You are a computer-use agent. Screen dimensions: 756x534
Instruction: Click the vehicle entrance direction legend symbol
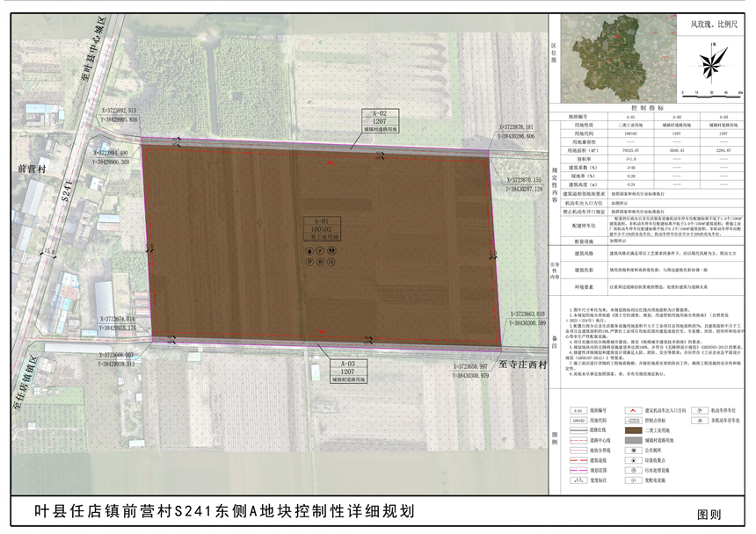point(636,409)
